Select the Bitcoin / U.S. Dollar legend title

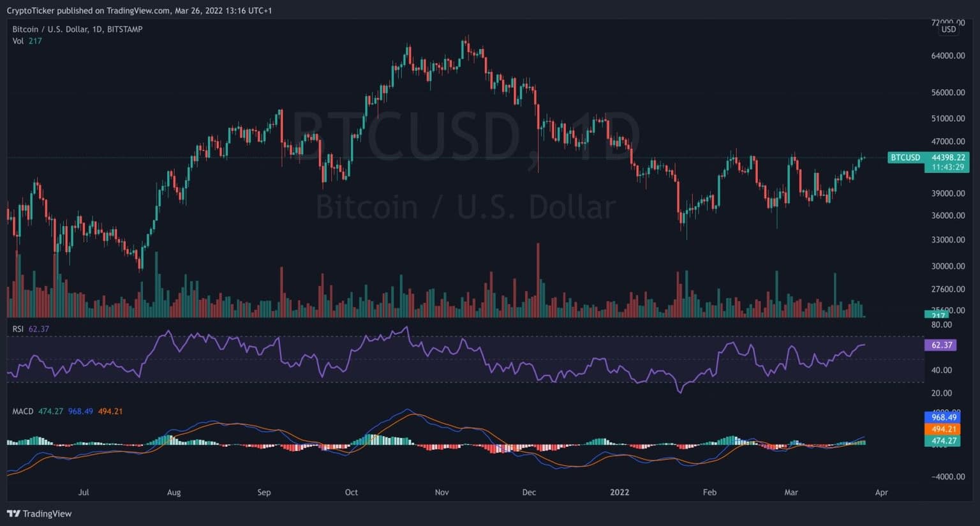coord(77,29)
